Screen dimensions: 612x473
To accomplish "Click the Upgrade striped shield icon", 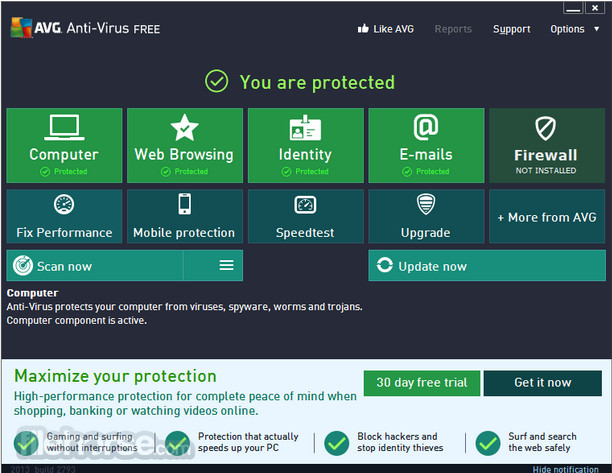I will [426, 204].
